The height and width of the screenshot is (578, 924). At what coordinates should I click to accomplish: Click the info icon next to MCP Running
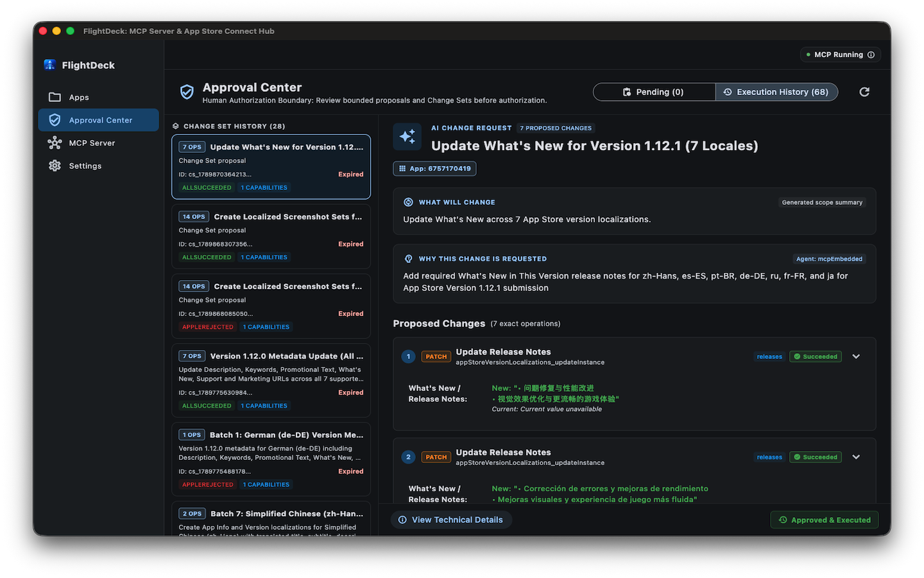click(x=871, y=55)
